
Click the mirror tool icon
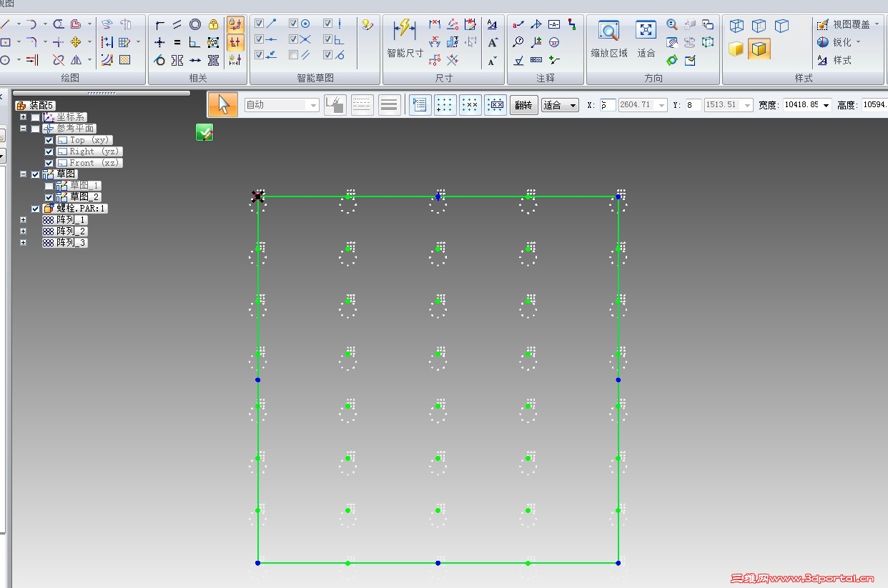point(75,60)
